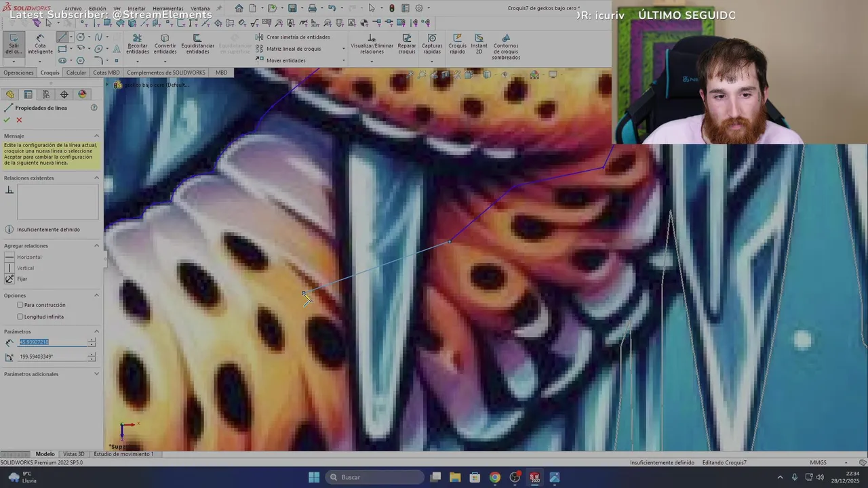This screenshot has height=488, width=868.
Task: Collapse the Agregar relaciones section
Action: tap(96, 245)
